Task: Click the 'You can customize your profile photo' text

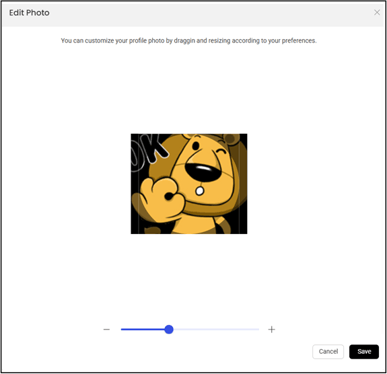Action: point(113,41)
